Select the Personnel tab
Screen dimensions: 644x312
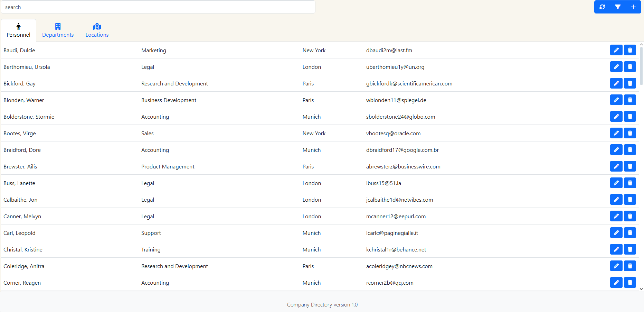(x=19, y=30)
